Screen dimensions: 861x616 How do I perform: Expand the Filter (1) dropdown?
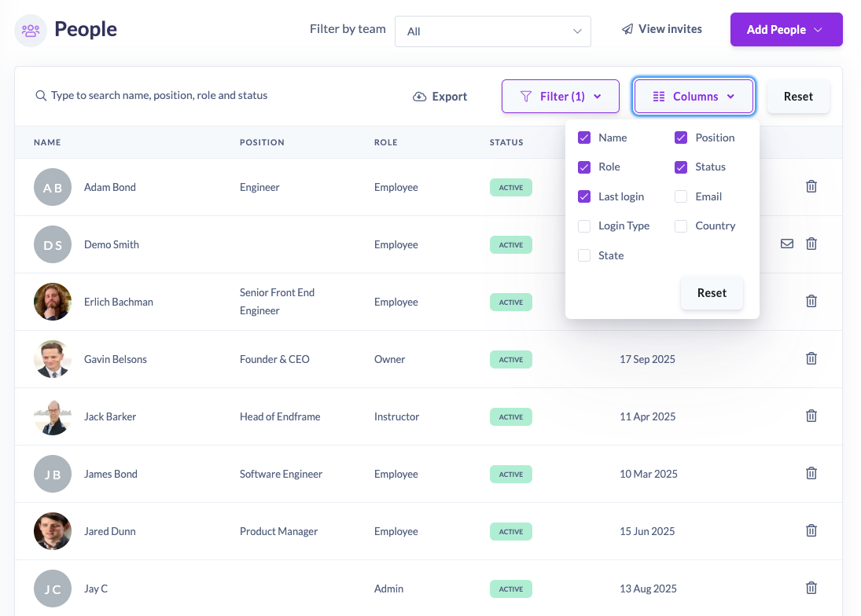561,97
